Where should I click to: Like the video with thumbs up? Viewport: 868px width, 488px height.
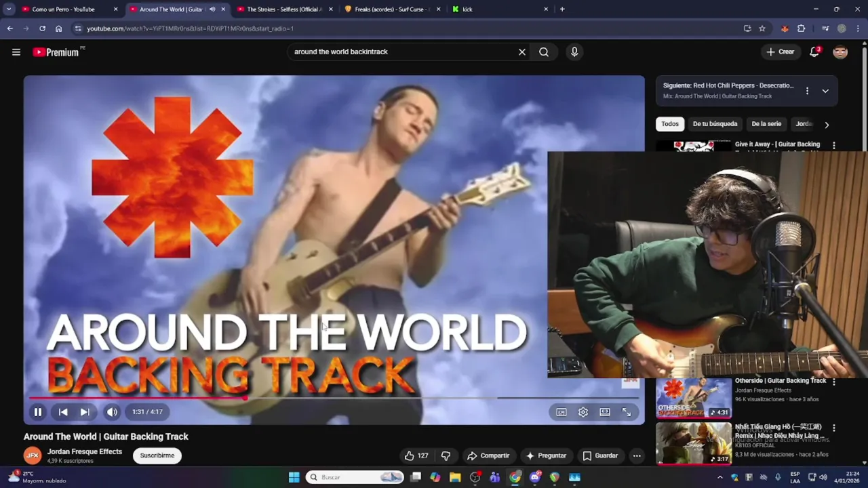point(416,455)
